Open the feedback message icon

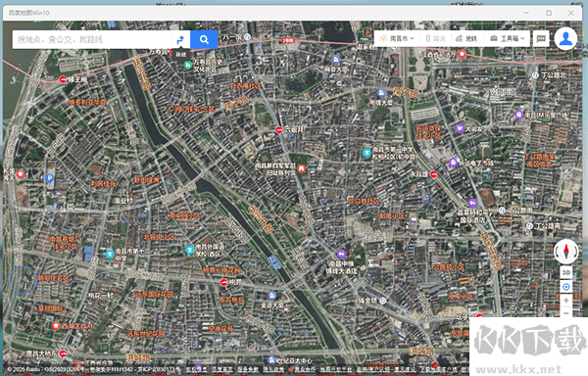point(541,38)
